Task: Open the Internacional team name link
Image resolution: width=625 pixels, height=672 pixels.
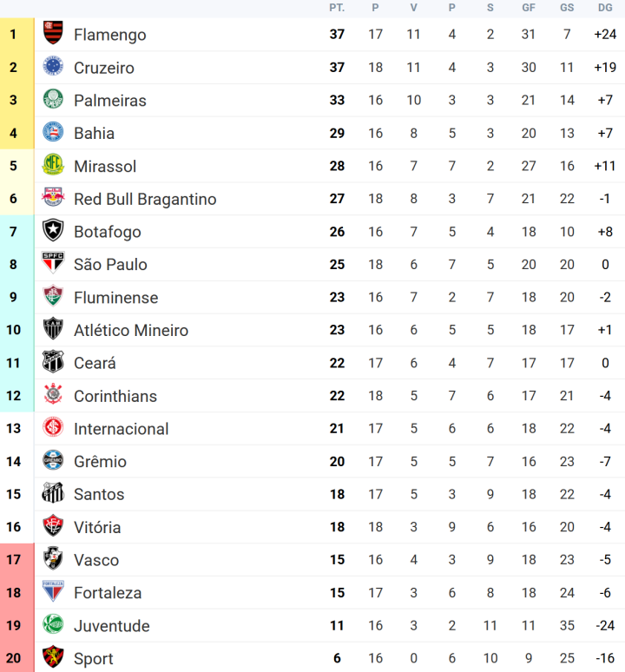Action: pos(121,429)
